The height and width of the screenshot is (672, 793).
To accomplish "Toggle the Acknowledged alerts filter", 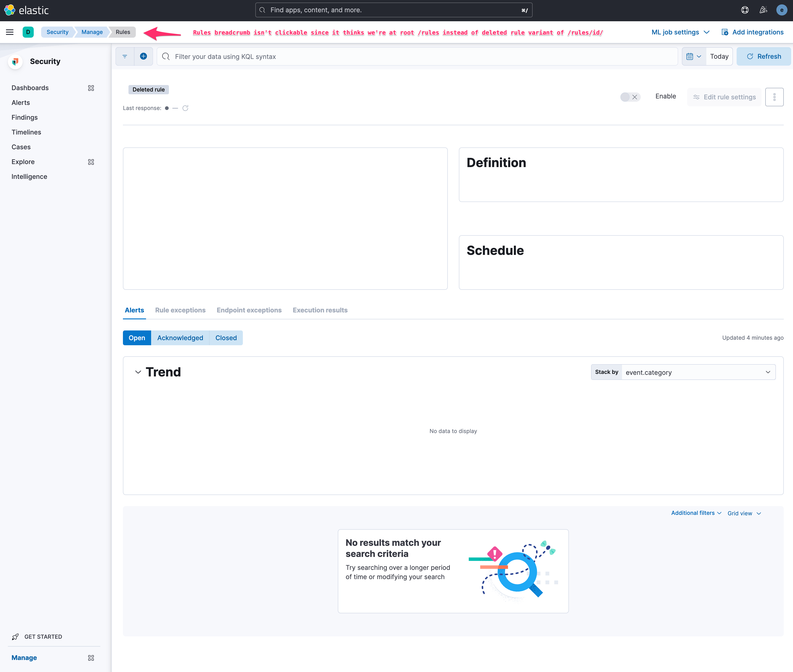I will tap(180, 338).
